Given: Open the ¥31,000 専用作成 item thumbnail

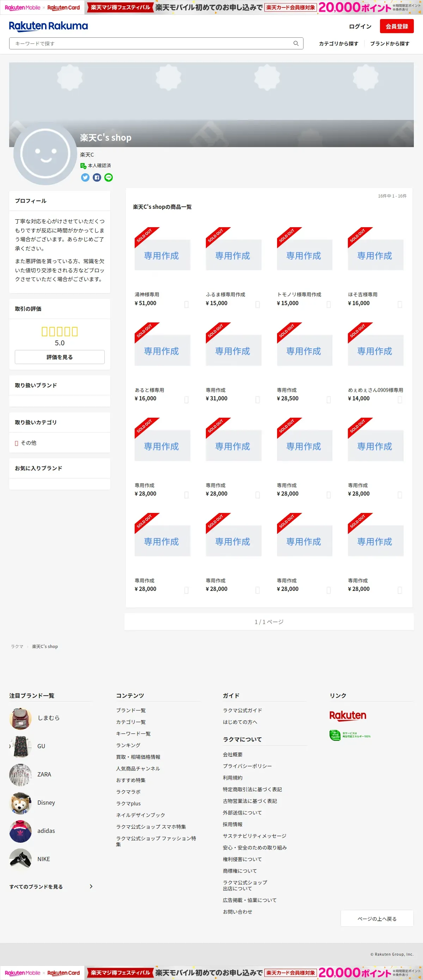Looking at the screenshot, I should click(233, 350).
